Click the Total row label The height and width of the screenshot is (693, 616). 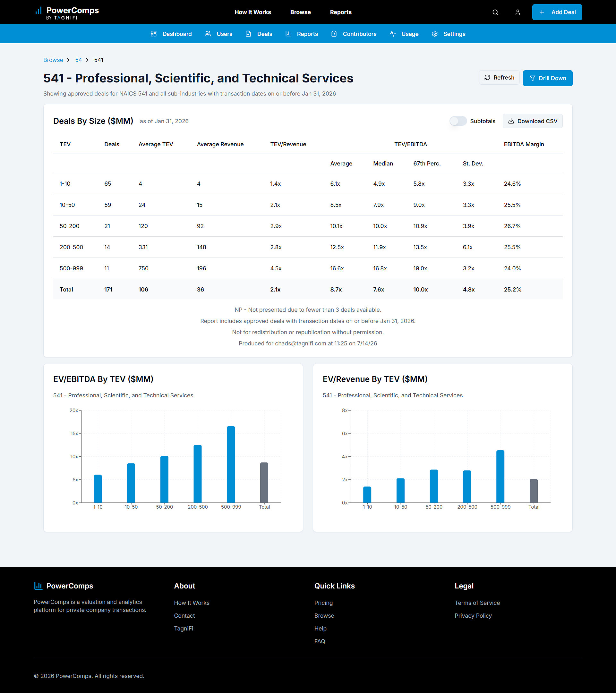[66, 290]
